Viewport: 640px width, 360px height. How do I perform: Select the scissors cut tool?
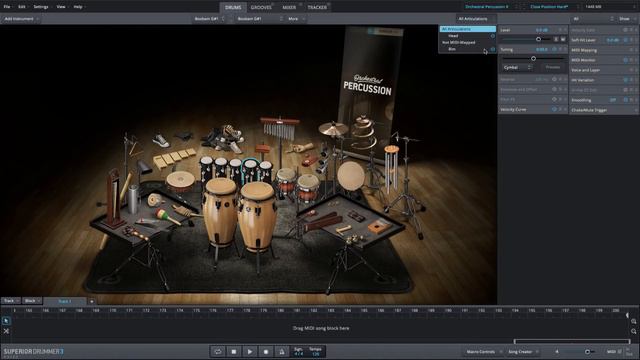(6, 331)
